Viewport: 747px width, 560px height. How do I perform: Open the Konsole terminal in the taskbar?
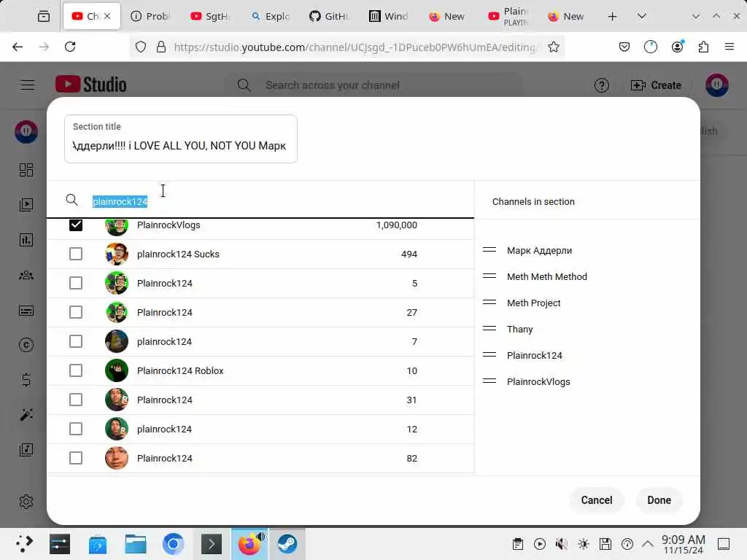(x=212, y=544)
